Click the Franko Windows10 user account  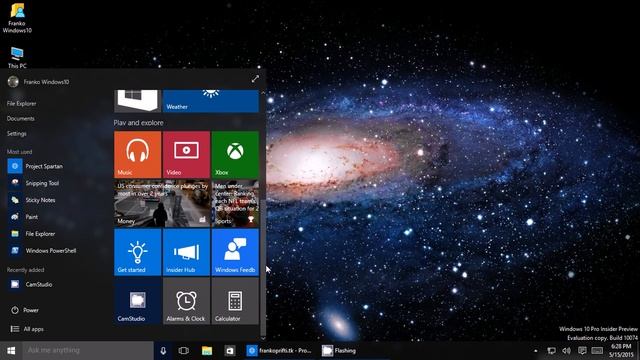click(x=39, y=82)
